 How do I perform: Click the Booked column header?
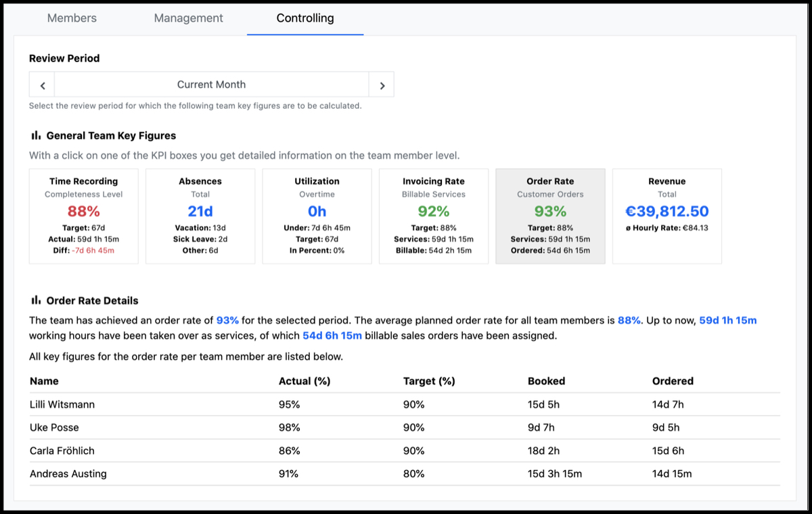(546, 381)
